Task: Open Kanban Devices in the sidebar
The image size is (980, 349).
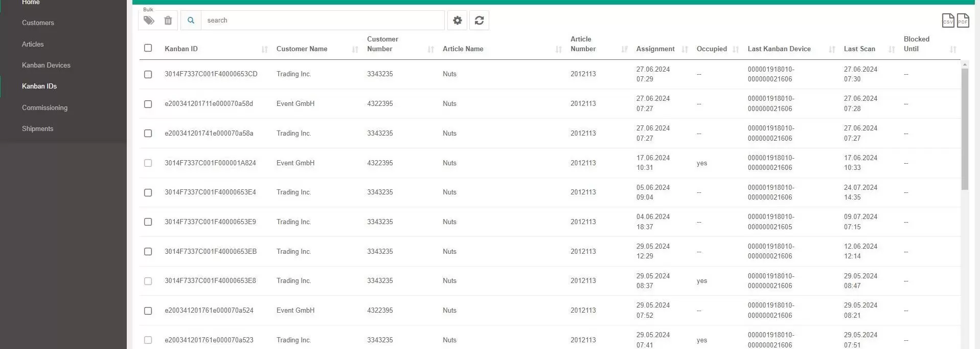Action: click(x=46, y=66)
